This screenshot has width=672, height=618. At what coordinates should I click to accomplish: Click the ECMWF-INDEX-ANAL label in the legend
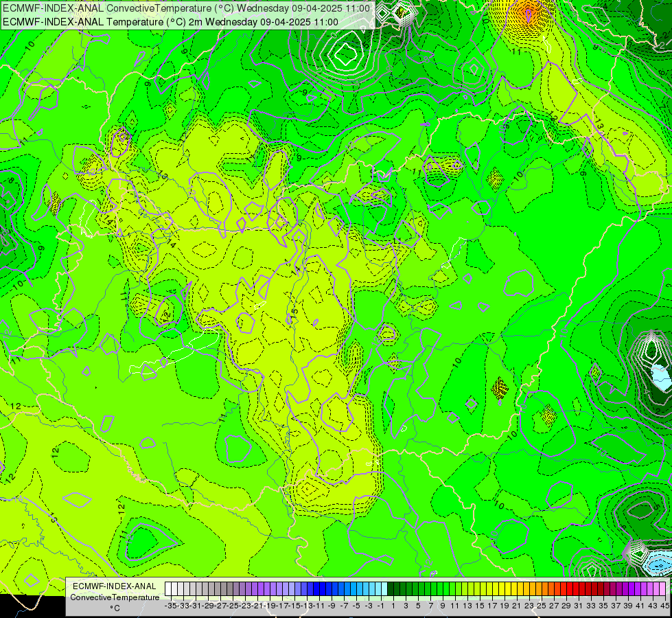tap(115, 586)
